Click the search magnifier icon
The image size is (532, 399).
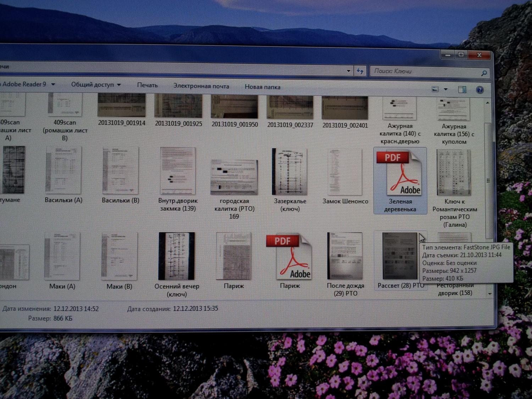(484, 73)
